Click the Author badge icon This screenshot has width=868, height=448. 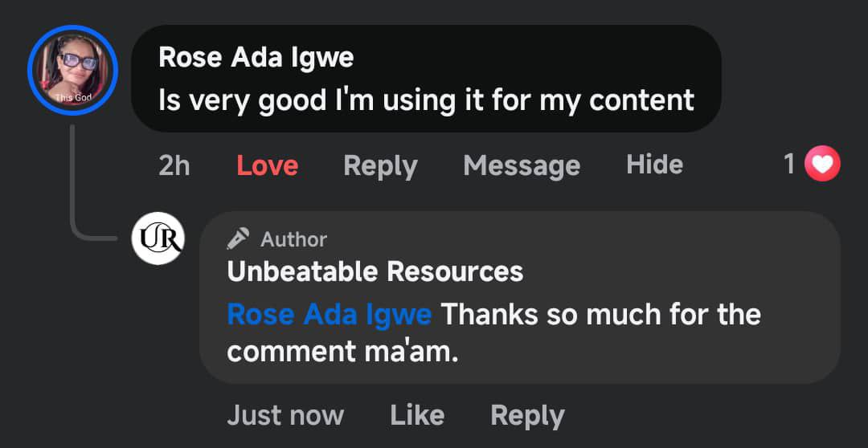click(238, 238)
